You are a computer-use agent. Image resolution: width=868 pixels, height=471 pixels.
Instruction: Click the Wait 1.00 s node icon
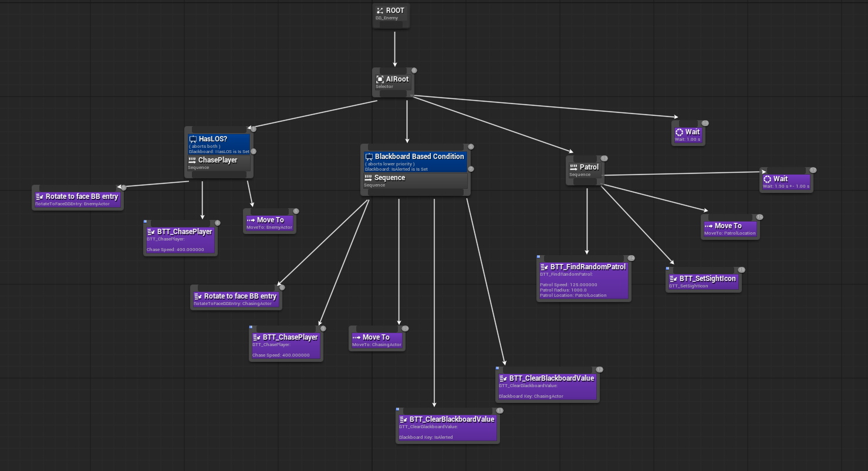[x=679, y=133]
